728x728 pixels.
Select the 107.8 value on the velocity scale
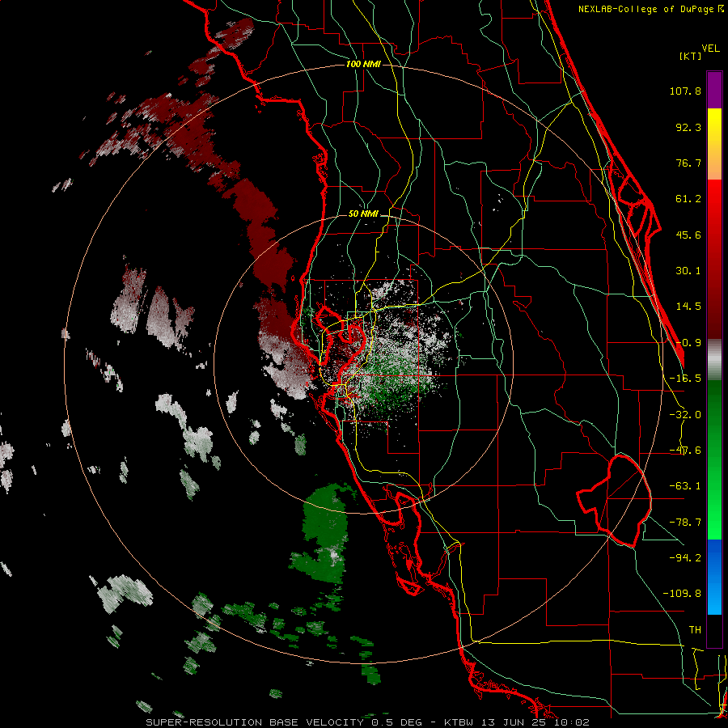[x=685, y=91]
